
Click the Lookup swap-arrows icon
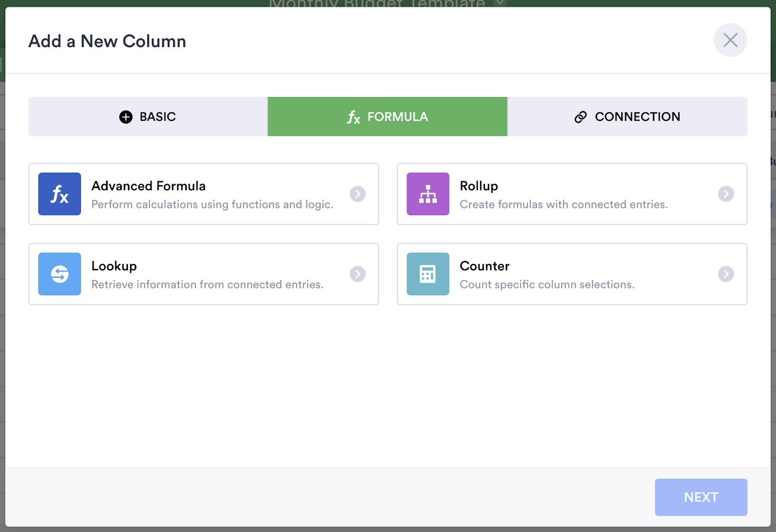click(60, 274)
